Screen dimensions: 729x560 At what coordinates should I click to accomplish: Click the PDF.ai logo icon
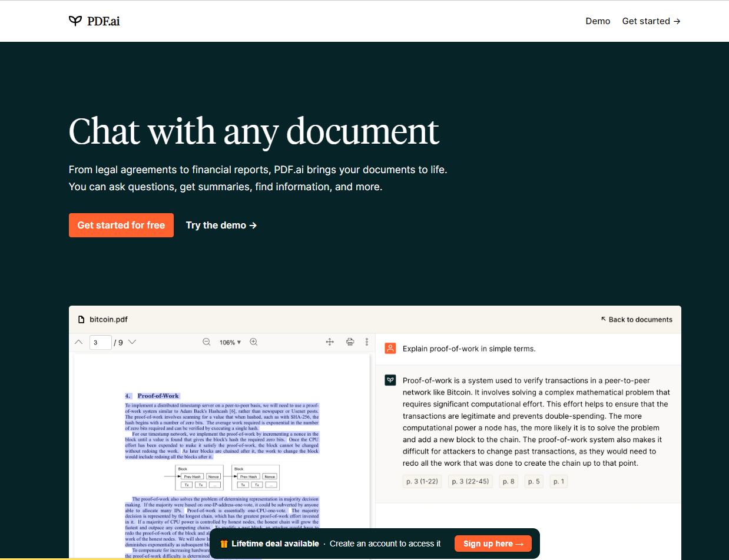coord(75,21)
